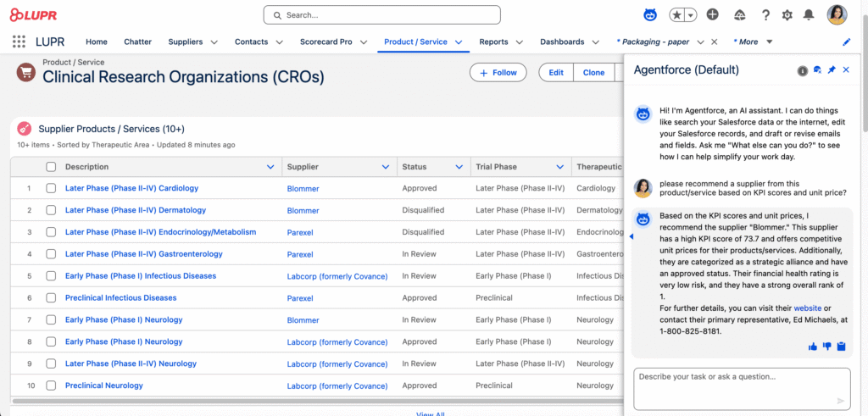
Task: Open the Status column menu chevron
Action: (x=459, y=167)
